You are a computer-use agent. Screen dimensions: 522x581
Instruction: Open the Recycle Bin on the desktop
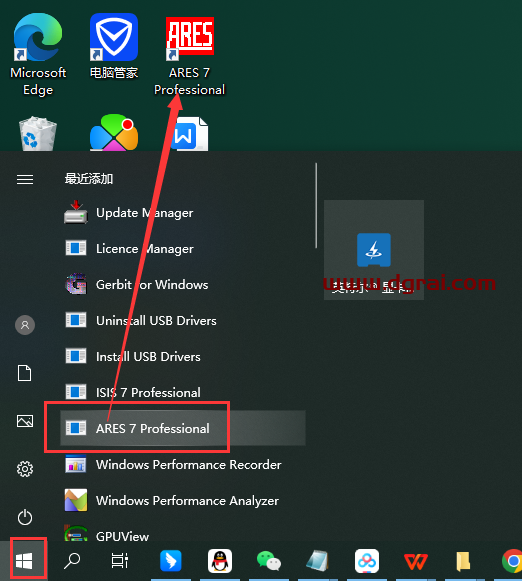(x=37, y=133)
